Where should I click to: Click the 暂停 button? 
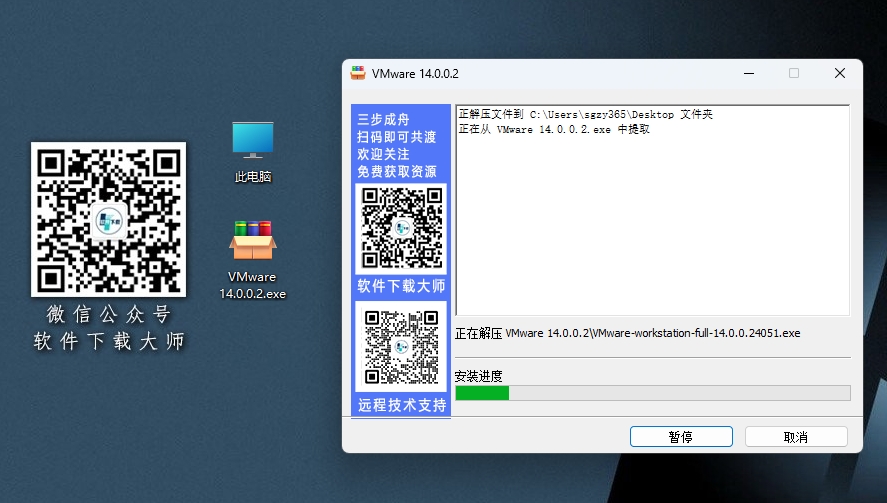[x=681, y=437]
